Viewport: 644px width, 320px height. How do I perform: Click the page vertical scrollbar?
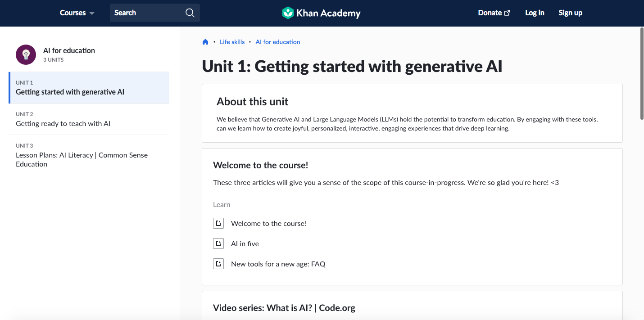pos(642,74)
